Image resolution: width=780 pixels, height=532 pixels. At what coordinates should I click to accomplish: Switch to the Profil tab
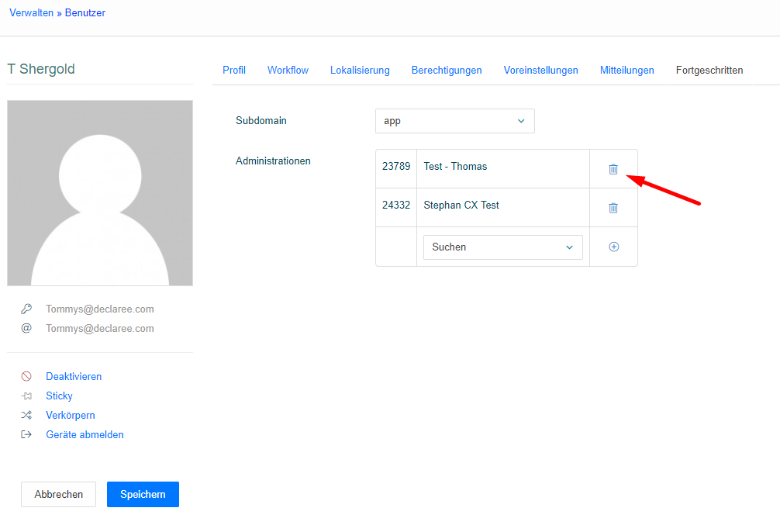234,70
